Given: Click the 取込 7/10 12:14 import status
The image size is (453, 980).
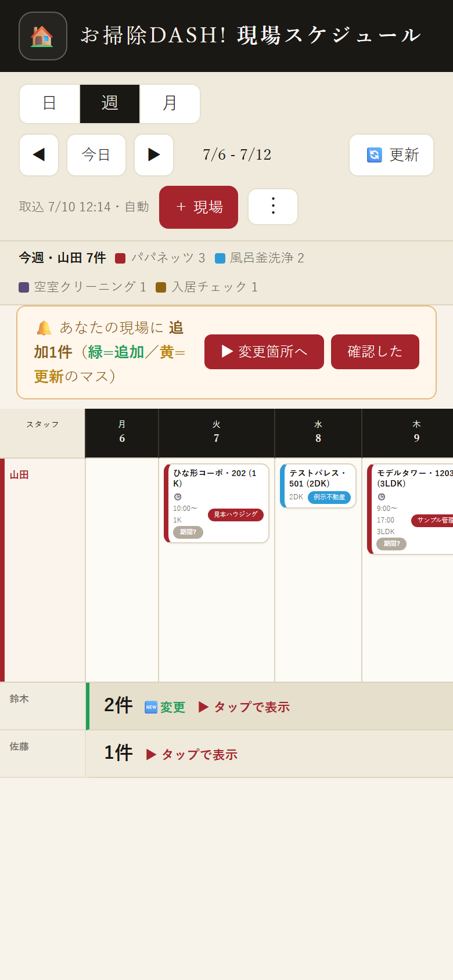Looking at the screenshot, I should (x=84, y=207).
